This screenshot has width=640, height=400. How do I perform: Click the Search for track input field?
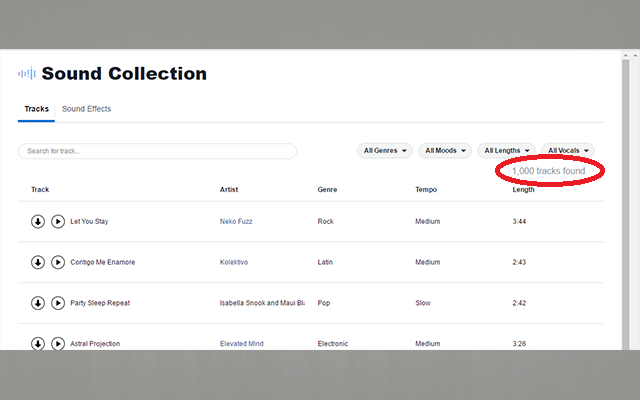157,151
